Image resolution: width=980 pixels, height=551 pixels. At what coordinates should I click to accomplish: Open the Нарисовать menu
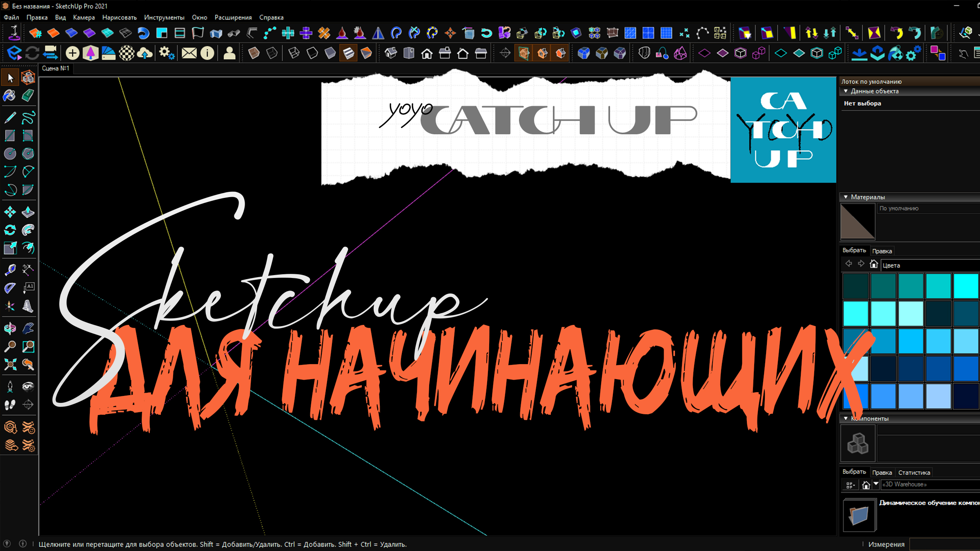[x=119, y=18]
